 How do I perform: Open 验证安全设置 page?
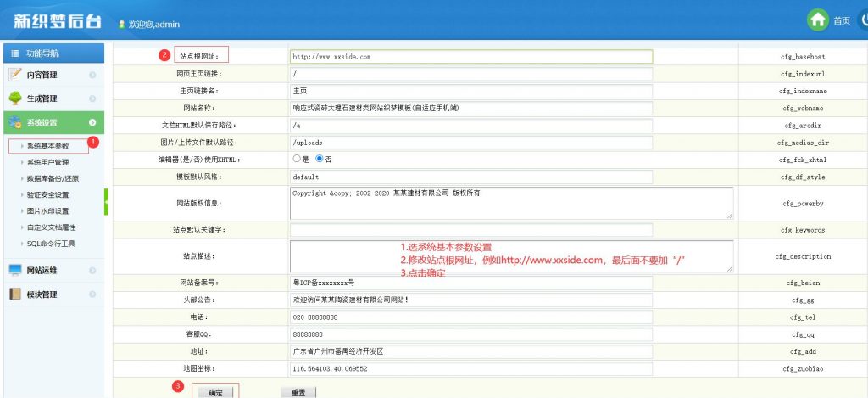[47, 194]
